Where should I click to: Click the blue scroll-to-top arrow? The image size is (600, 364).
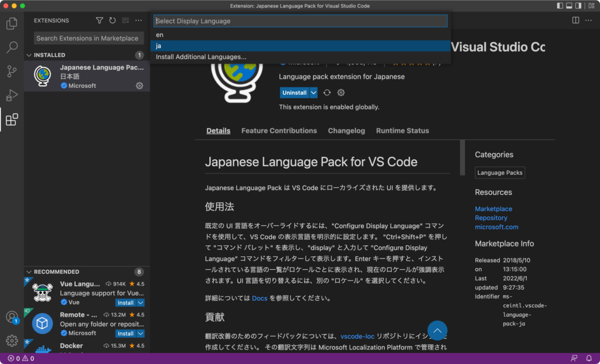(x=437, y=331)
